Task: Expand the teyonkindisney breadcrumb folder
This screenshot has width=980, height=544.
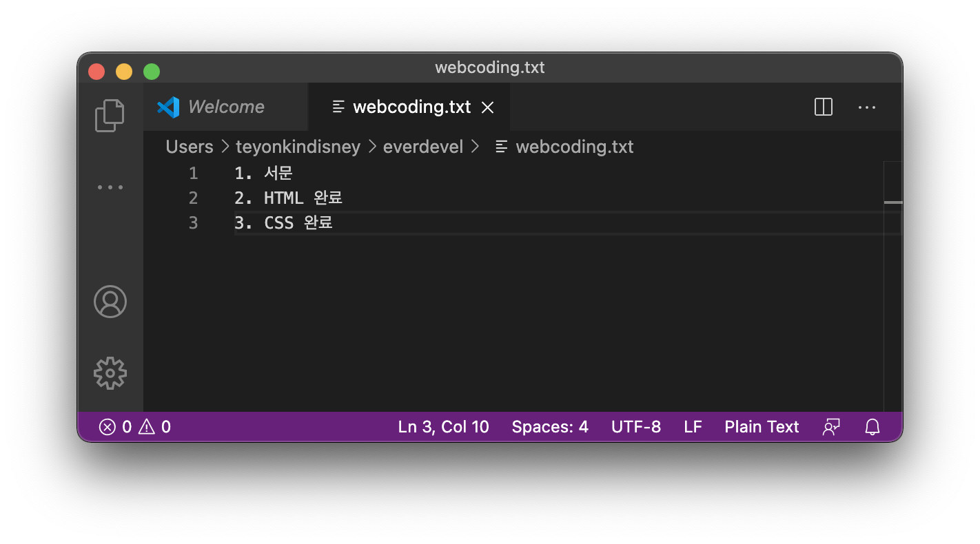Action: click(x=298, y=147)
